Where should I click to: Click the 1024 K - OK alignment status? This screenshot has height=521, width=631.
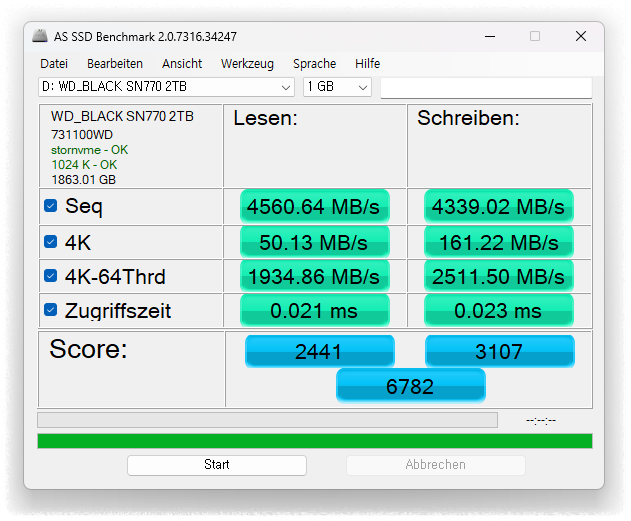coord(84,165)
